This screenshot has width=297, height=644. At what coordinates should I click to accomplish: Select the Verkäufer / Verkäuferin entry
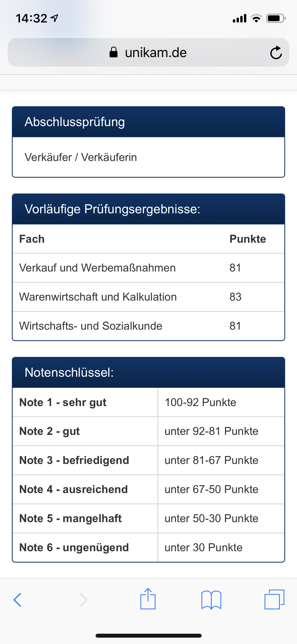coord(81,157)
